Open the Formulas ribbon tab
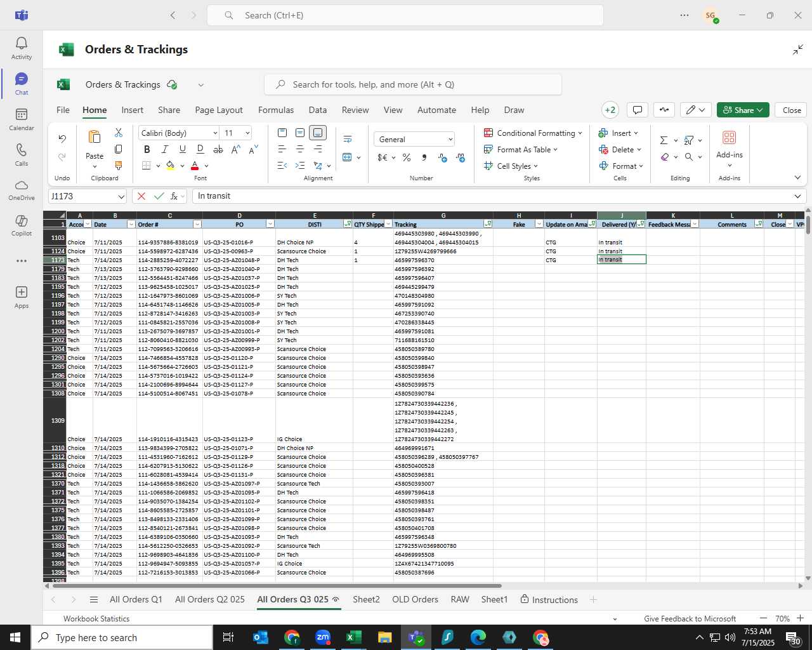This screenshot has width=812, height=650. 276,110
